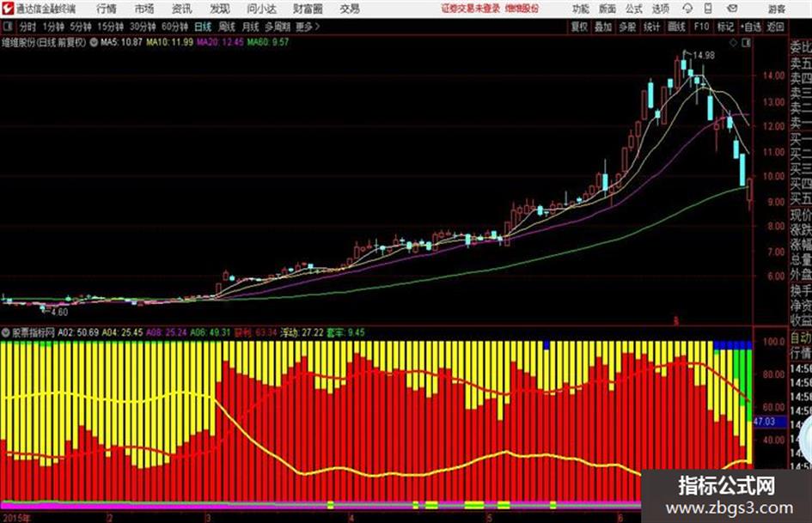Open the F10 company info button
This screenshot has width=812, height=523.
point(702,27)
